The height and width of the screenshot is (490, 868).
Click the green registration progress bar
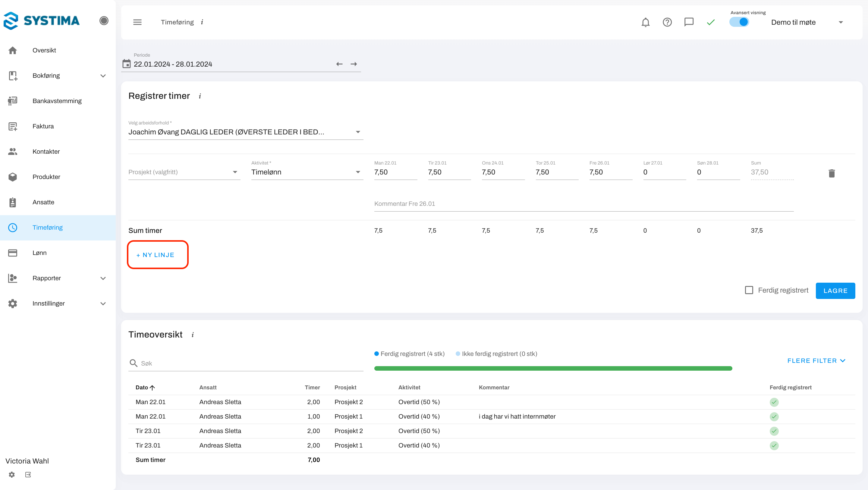[553, 368]
